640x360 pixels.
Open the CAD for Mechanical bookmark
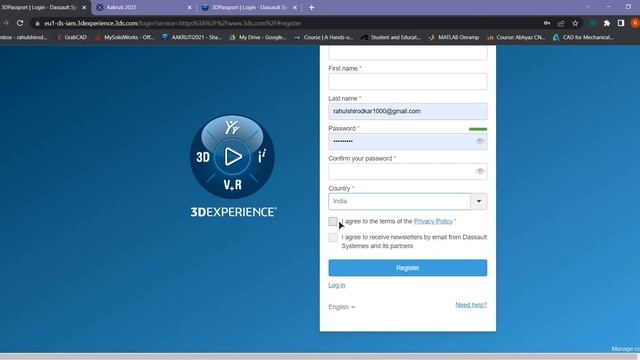coord(583,37)
